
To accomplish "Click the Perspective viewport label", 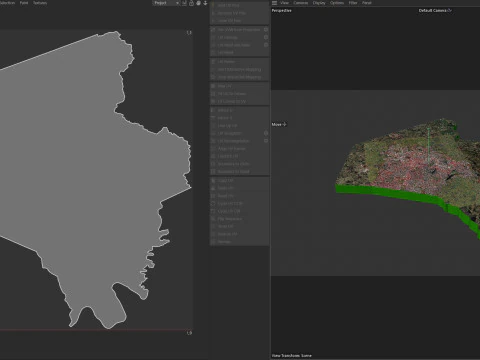I will [x=282, y=10].
